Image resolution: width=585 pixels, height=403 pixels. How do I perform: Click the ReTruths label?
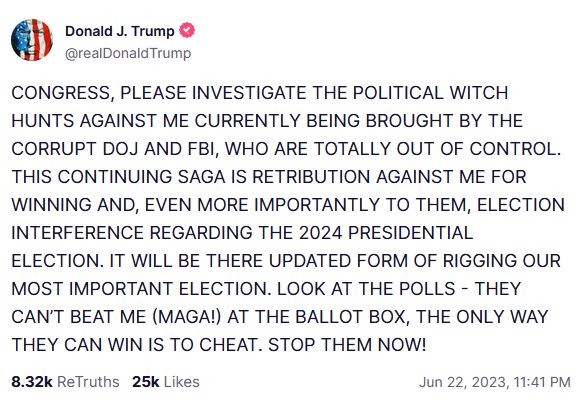coord(88,382)
